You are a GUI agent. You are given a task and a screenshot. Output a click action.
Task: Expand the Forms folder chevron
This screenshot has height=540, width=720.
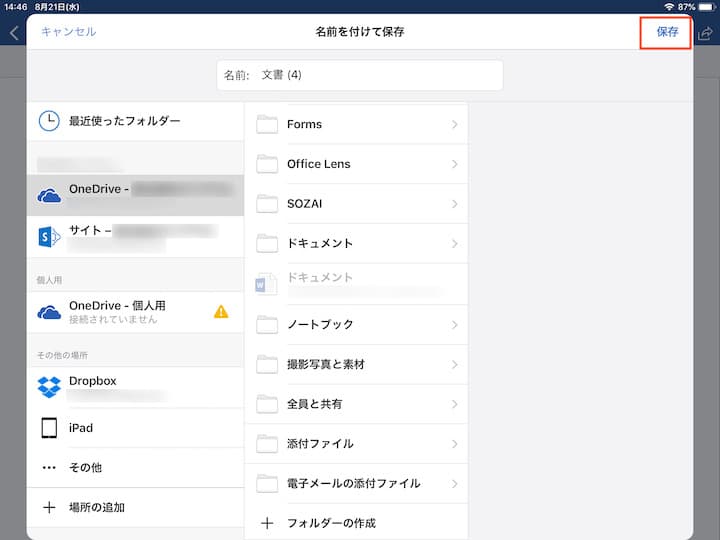click(454, 124)
